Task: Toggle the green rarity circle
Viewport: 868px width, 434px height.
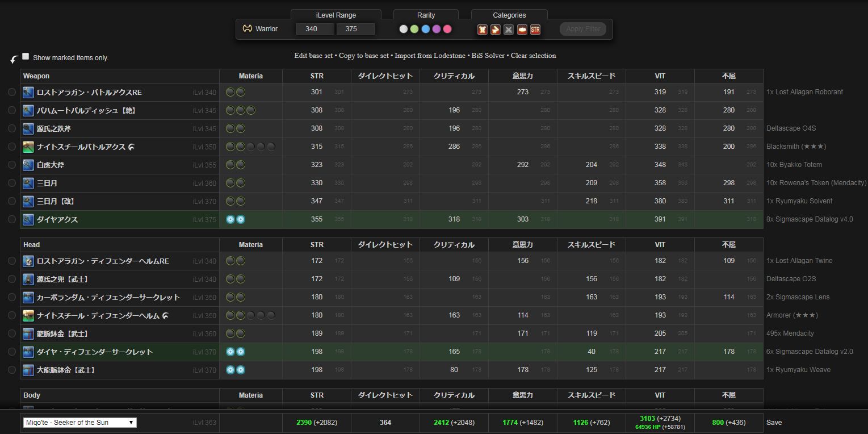Action: point(414,29)
